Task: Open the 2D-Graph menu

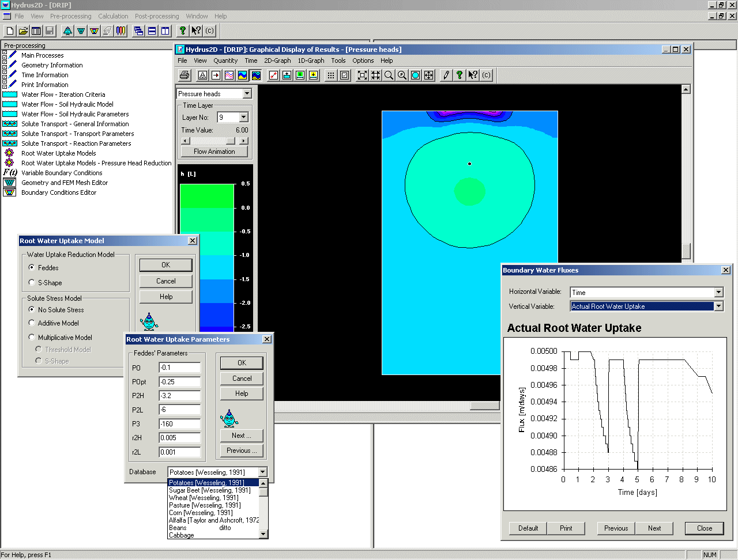Action: 277,60
